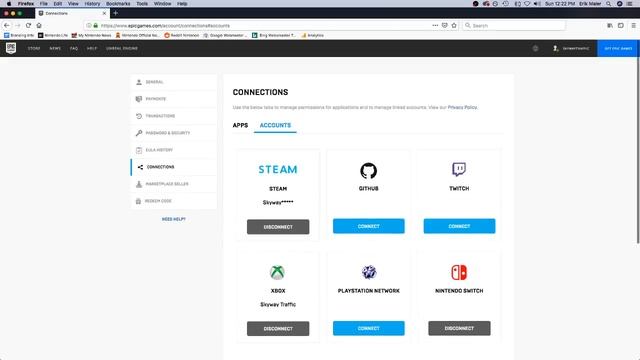
Task: Click the Epic Games logo
Action: coord(11,48)
